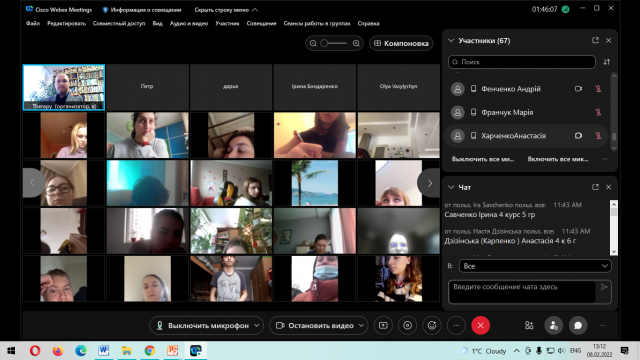Toggle the Participants panel icon
This screenshot has width=640, height=360.
[553, 325]
